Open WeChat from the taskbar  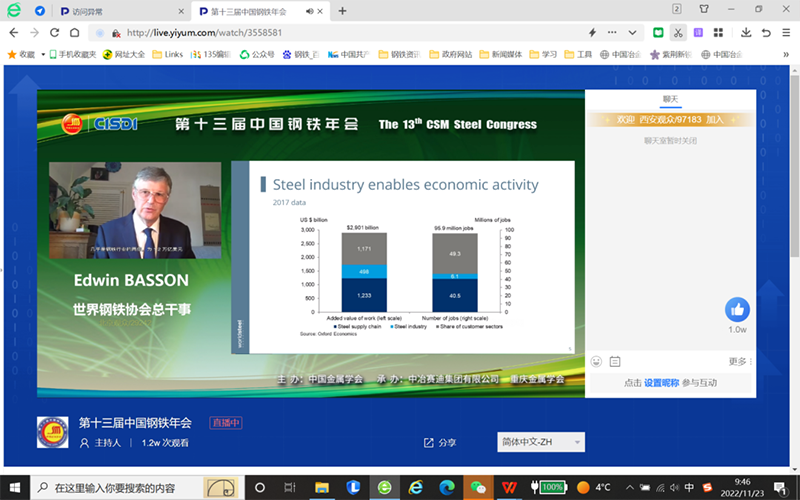[x=478, y=487]
